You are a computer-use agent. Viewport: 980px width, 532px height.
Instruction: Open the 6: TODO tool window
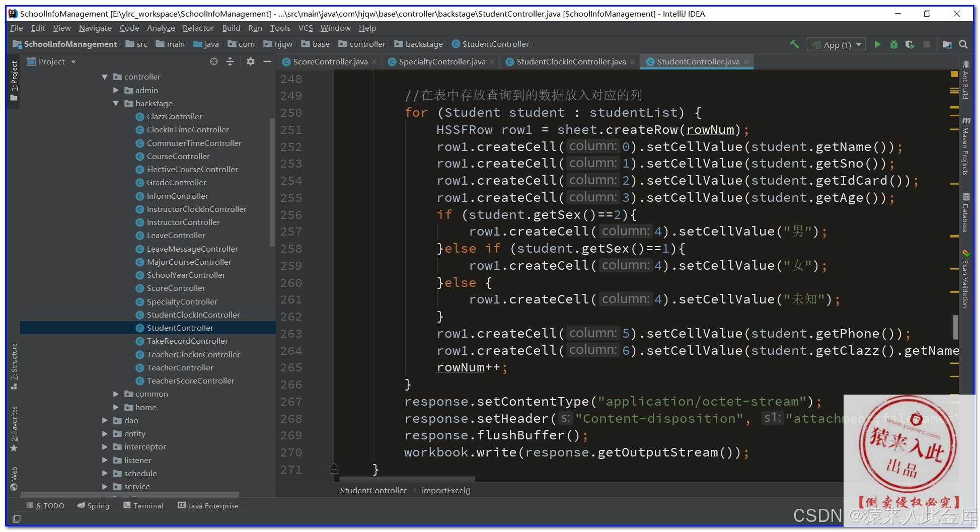[45, 505]
